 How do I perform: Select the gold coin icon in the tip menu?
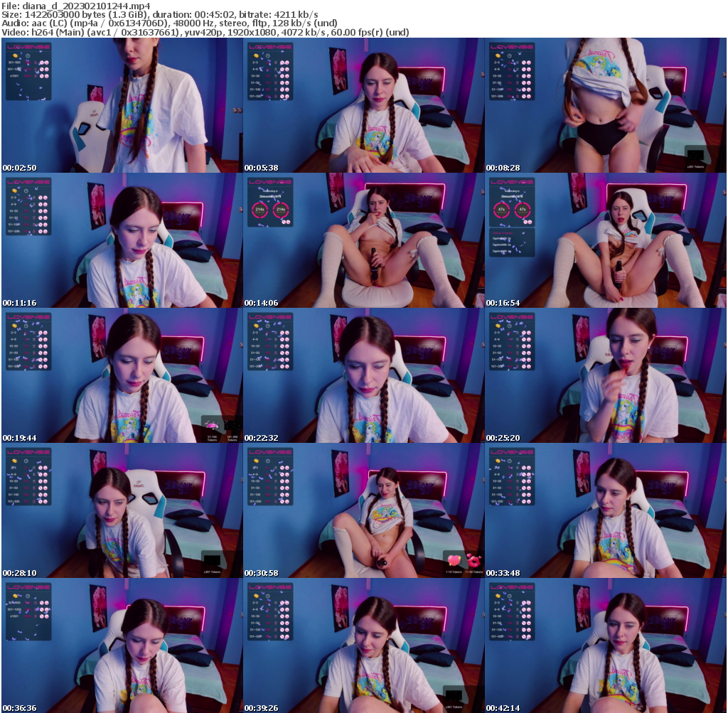click(x=15, y=55)
